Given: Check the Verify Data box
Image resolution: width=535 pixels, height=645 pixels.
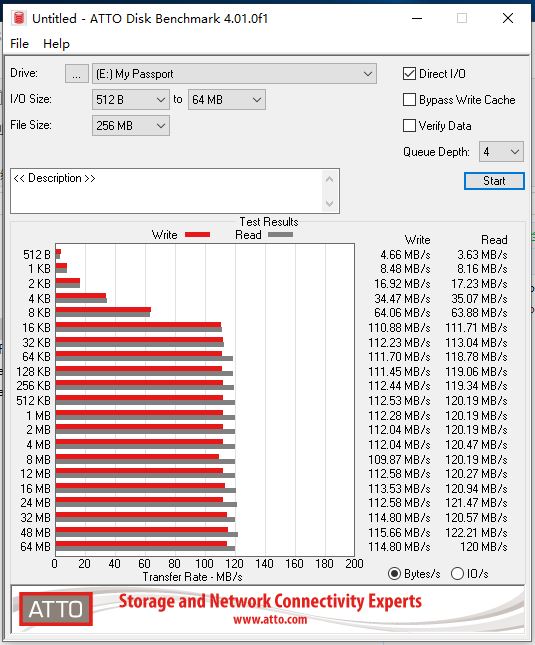Looking at the screenshot, I should pyautogui.click(x=409, y=126).
